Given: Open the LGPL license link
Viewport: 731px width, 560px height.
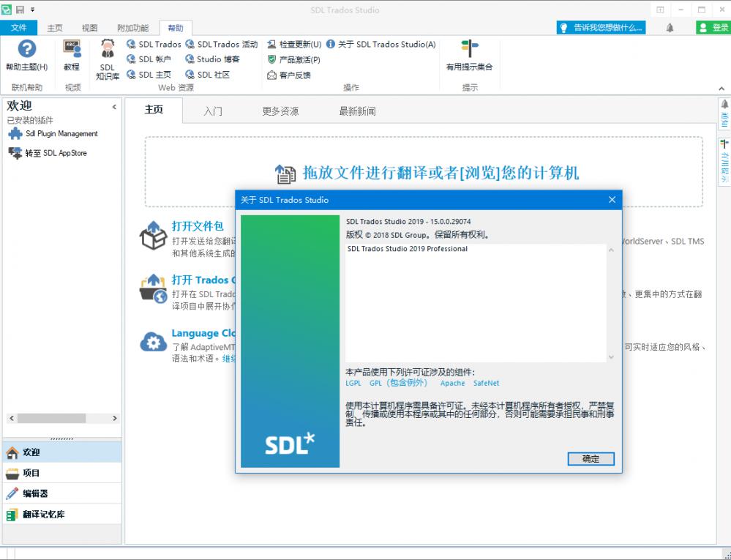Looking at the screenshot, I should point(353,384).
